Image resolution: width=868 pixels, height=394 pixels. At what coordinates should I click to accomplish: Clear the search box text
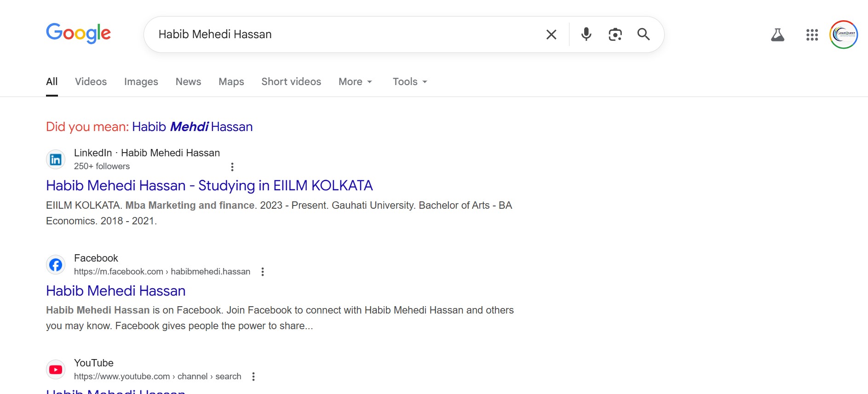pyautogui.click(x=551, y=34)
